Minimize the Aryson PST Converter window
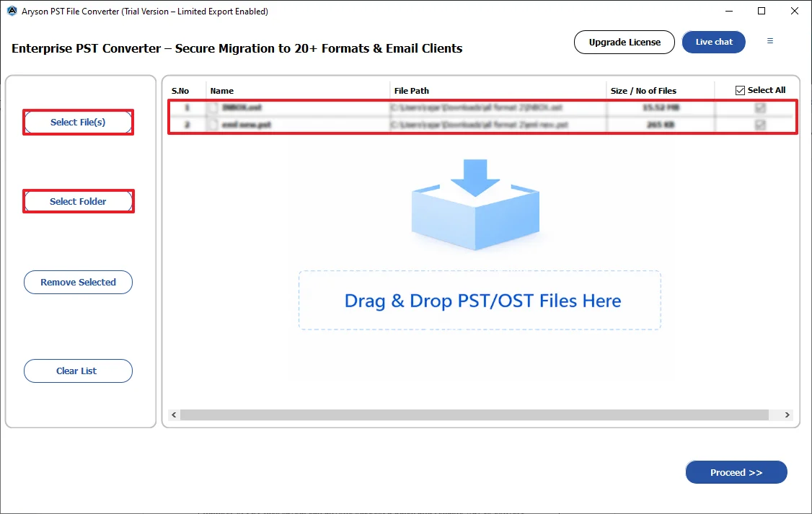This screenshot has height=514, width=812. click(x=729, y=11)
